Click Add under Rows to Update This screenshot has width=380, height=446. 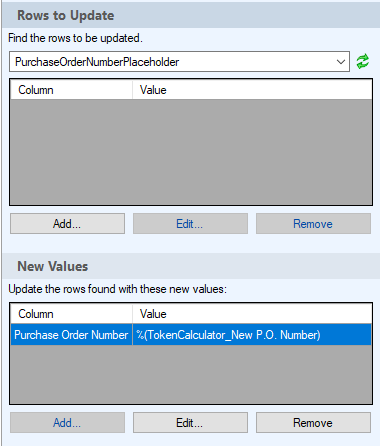[67, 224]
